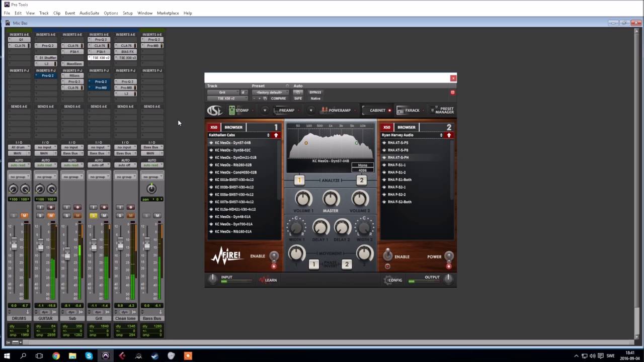Switch slot 2 to X50 tab
This screenshot has width=644, height=362.
[387, 127]
